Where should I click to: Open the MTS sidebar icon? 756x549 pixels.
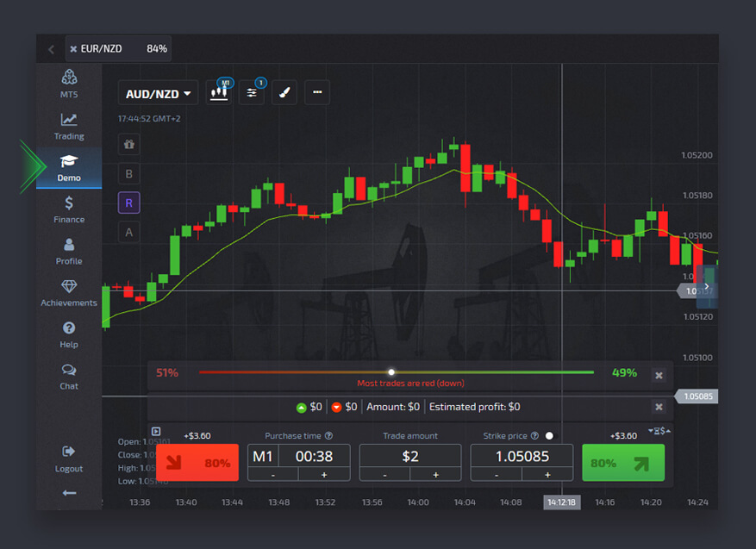[x=69, y=83]
